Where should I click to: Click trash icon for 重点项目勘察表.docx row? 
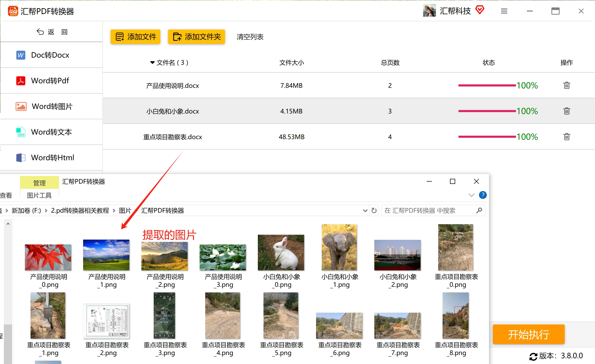coord(567,137)
